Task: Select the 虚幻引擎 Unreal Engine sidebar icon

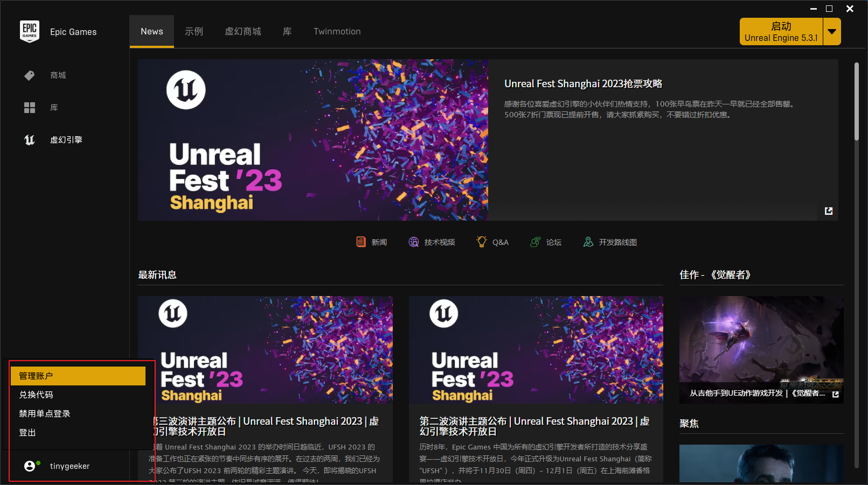Action: (x=30, y=140)
